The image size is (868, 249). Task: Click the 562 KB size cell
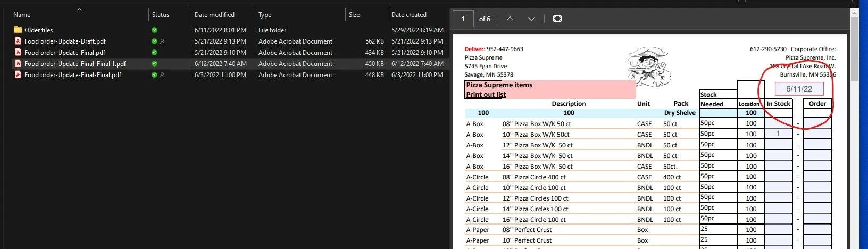[x=374, y=41]
